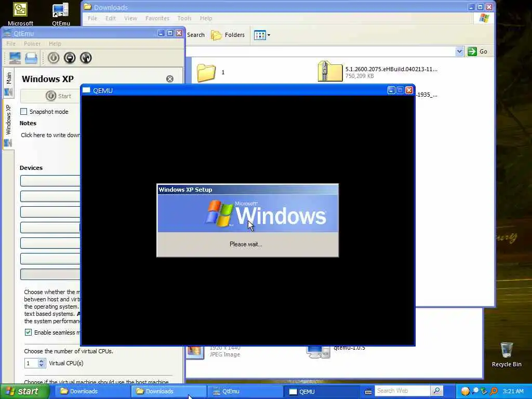Open the Help menu in QtEmu
The width and height of the screenshot is (532, 399).
[55, 44]
